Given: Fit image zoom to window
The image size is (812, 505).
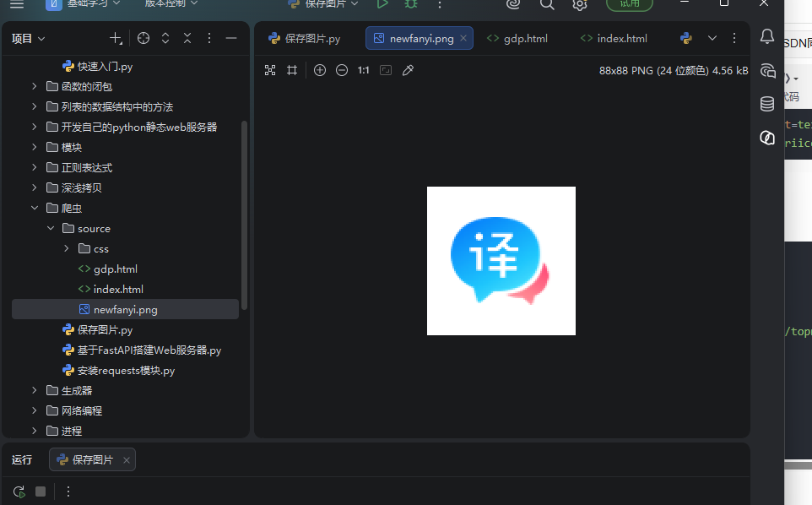Looking at the screenshot, I should pos(386,70).
